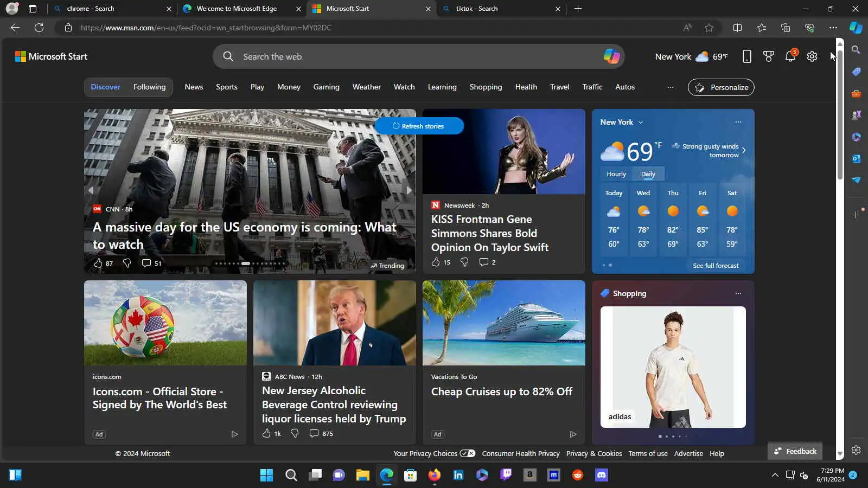Like the KISS Frontman Taylor Swift story

click(441, 262)
